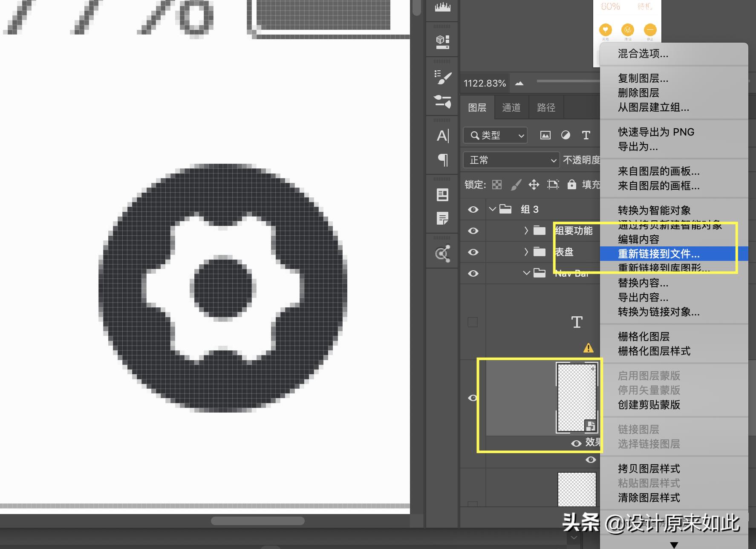The height and width of the screenshot is (549, 756).
Task: Choose 重新链接到文件... menu item
Action: [674, 254]
